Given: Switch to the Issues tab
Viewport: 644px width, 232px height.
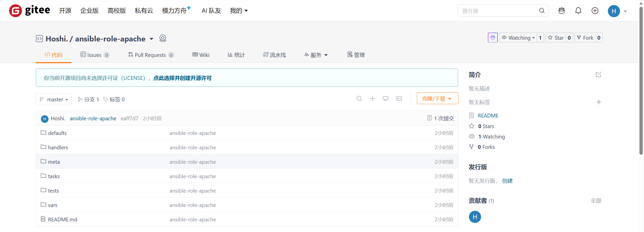Looking at the screenshot, I should (95, 55).
